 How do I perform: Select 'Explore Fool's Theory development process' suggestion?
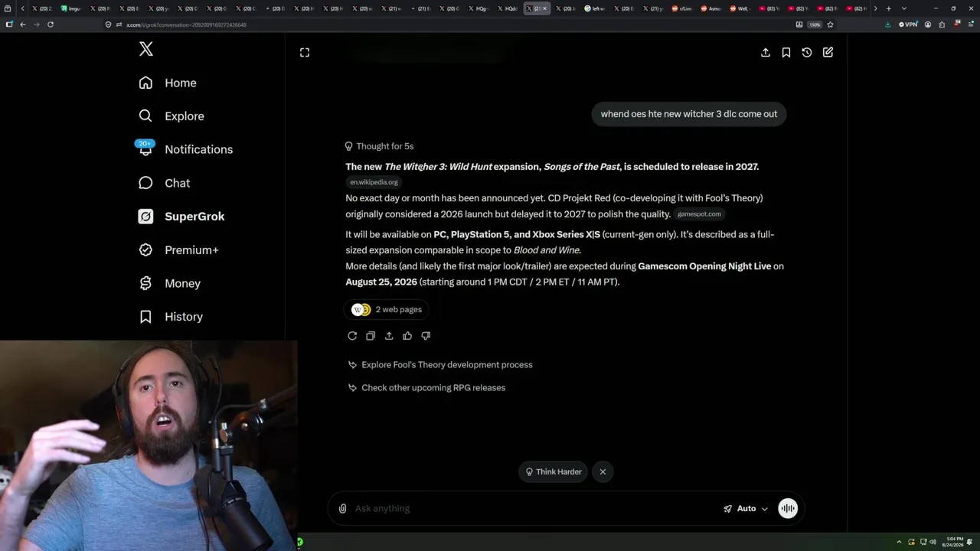440,365
